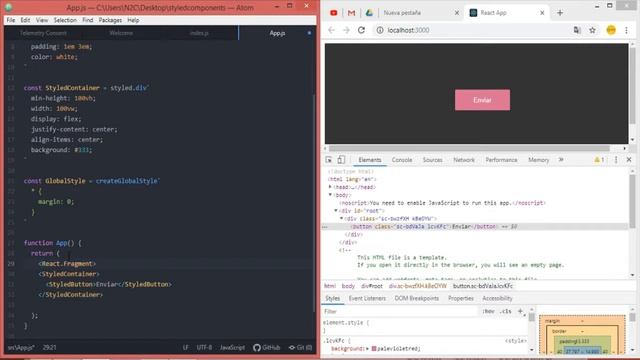This screenshot has height=360, width=640.
Task: Click the div#root breadcrumb
Action: tap(372, 286)
